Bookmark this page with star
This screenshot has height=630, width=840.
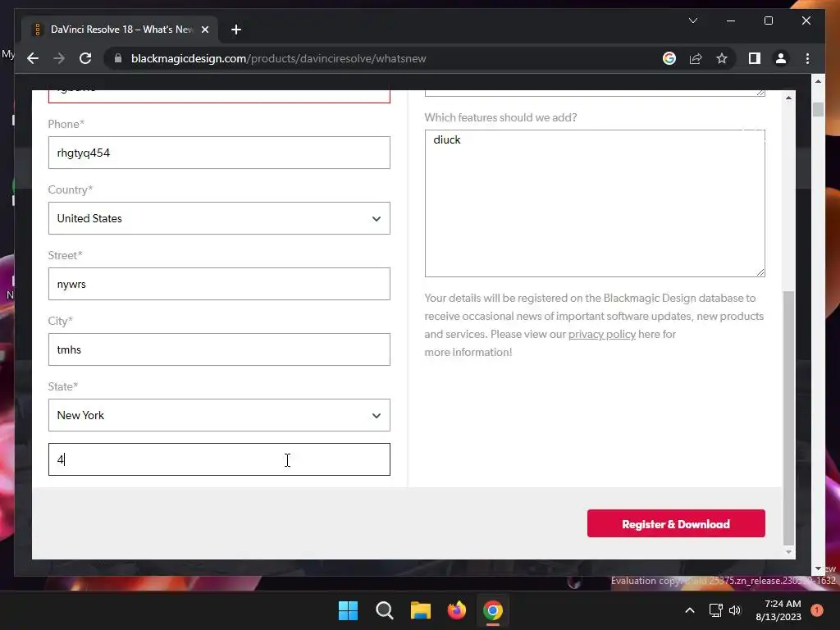(x=722, y=58)
